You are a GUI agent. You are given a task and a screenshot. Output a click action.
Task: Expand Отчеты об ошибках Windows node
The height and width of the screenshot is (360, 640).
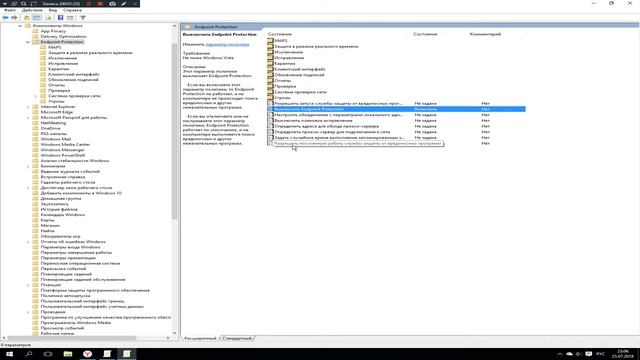coord(28,242)
